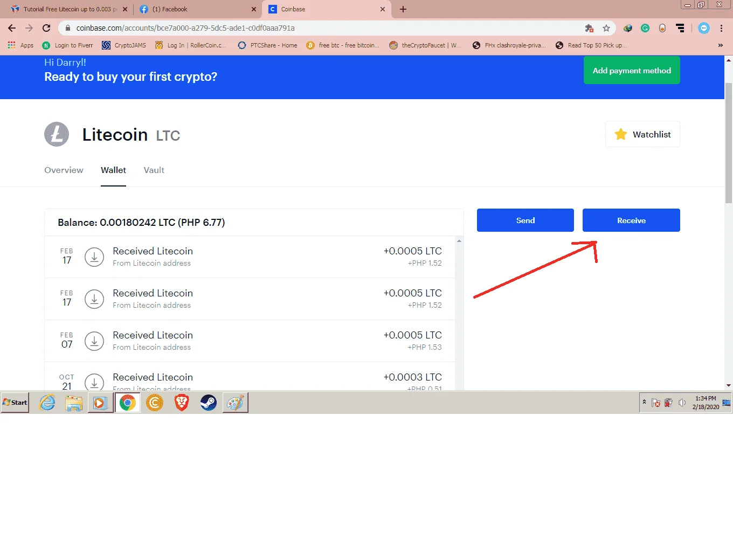Go back to the previous page
This screenshot has width=733, height=560.
[12, 28]
